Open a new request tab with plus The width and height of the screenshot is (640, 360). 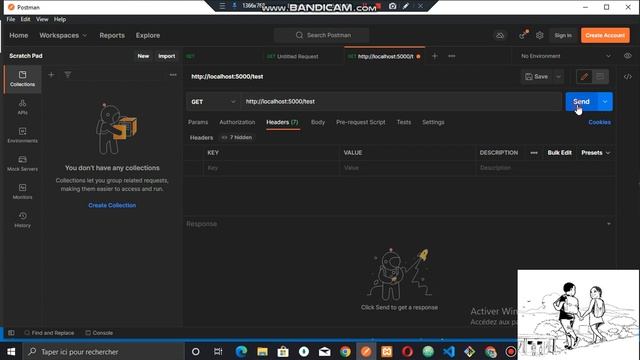(x=435, y=56)
